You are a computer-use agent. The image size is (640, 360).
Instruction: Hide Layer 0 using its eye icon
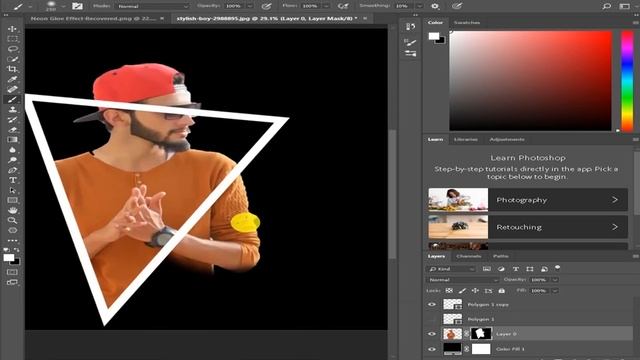[432, 334]
